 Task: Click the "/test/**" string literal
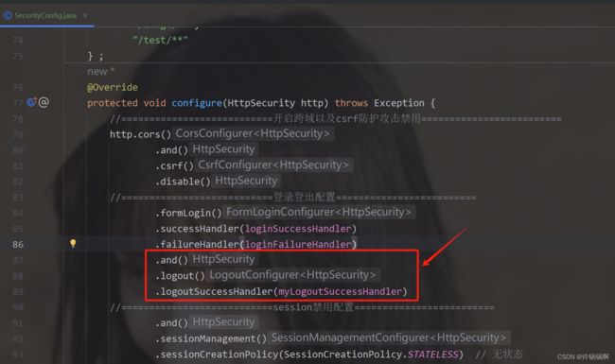click(160, 40)
